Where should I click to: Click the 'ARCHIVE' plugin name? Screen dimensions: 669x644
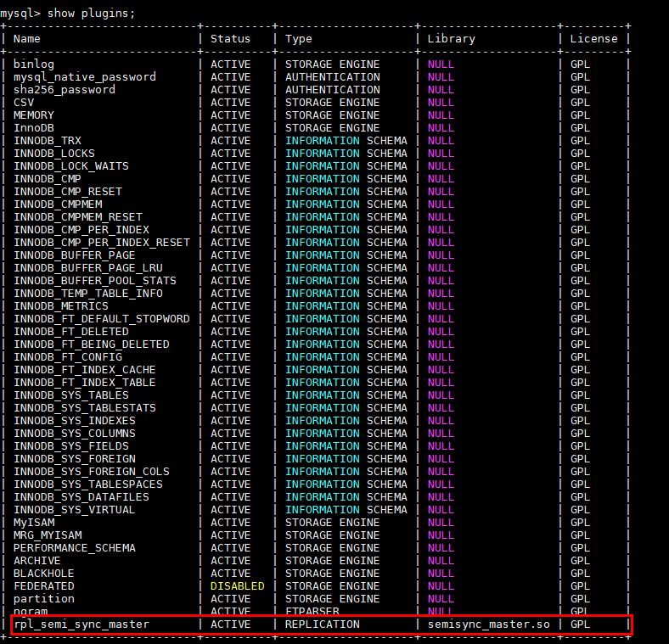click(37, 561)
